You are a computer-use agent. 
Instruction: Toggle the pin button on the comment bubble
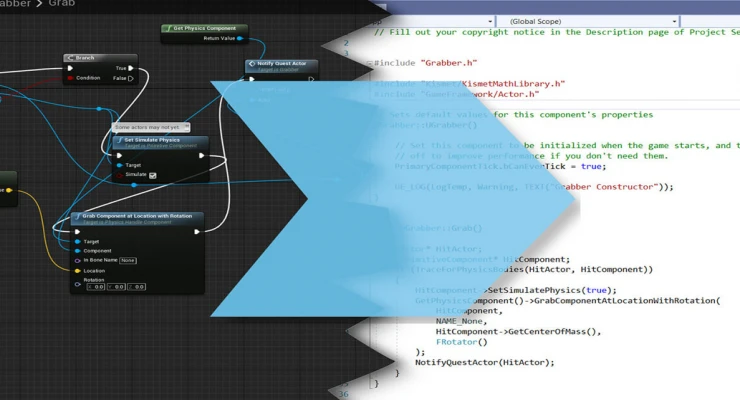[187, 126]
